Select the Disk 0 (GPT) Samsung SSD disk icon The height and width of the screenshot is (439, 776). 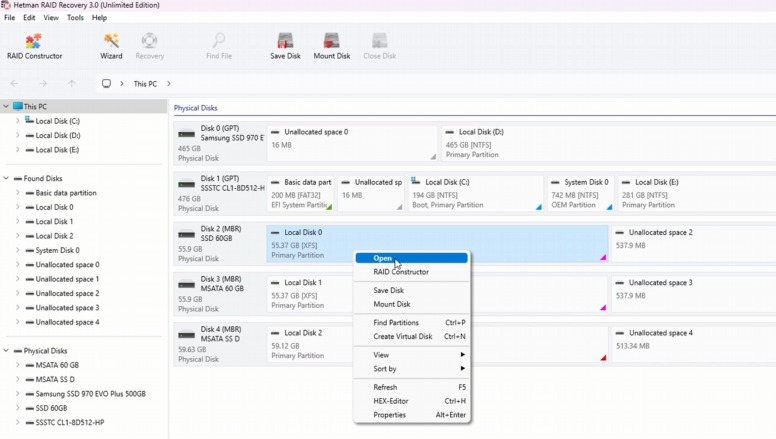187,134
